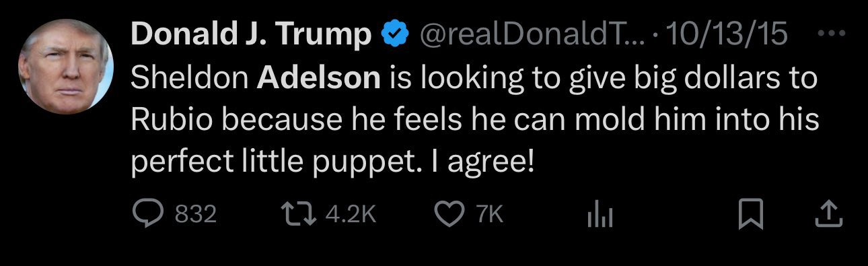View the 832 replies count
The width and height of the screenshot is (868, 266).
(x=195, y=215)
